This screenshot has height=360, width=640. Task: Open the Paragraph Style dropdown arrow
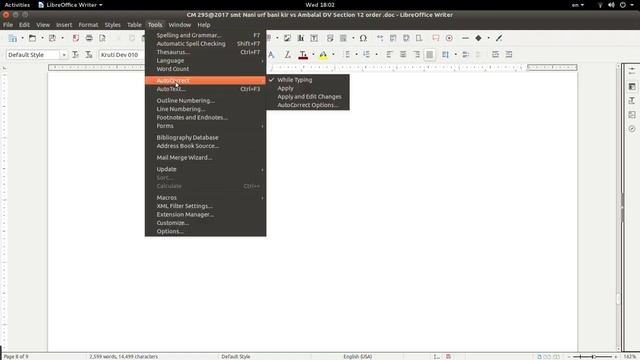(x=64, y=55)
